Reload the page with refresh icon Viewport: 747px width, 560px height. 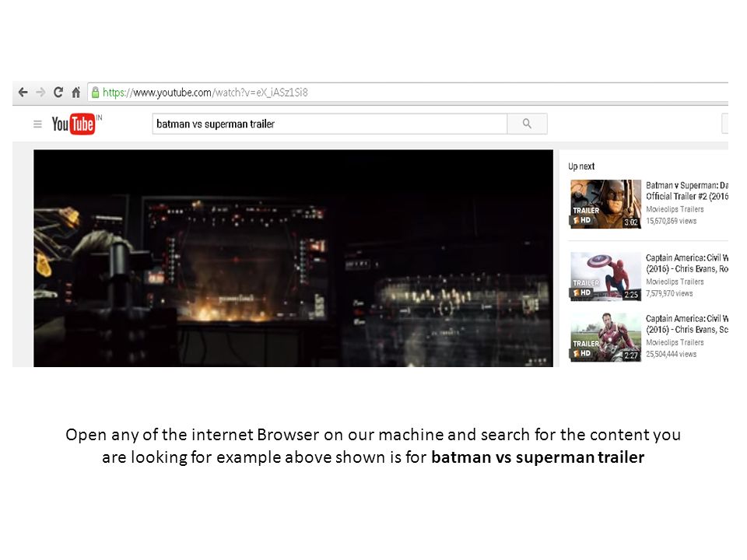pos(58,93)
